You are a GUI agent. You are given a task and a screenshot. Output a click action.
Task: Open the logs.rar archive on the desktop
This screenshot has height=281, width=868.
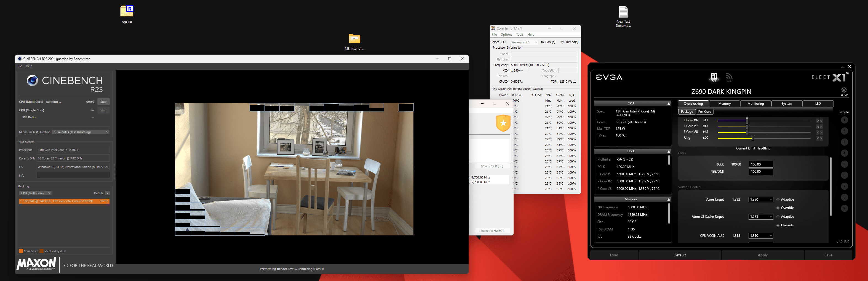[127, 14]
